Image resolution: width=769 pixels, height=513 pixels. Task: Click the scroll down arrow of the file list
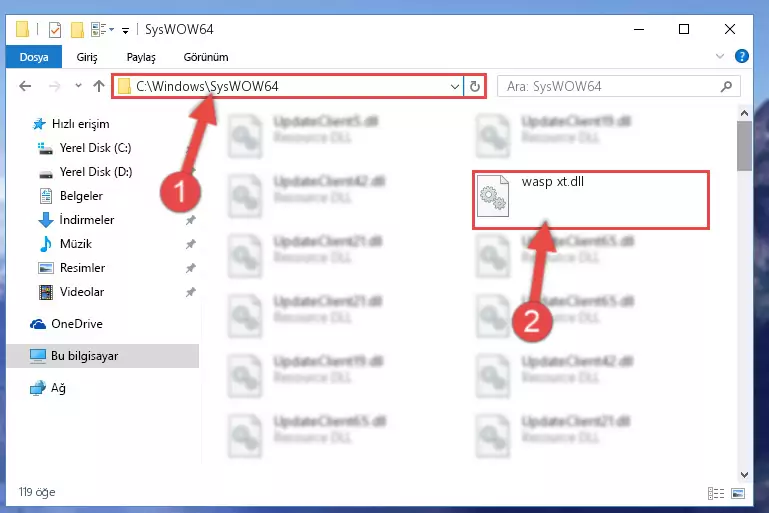click(x=744, y=475)
